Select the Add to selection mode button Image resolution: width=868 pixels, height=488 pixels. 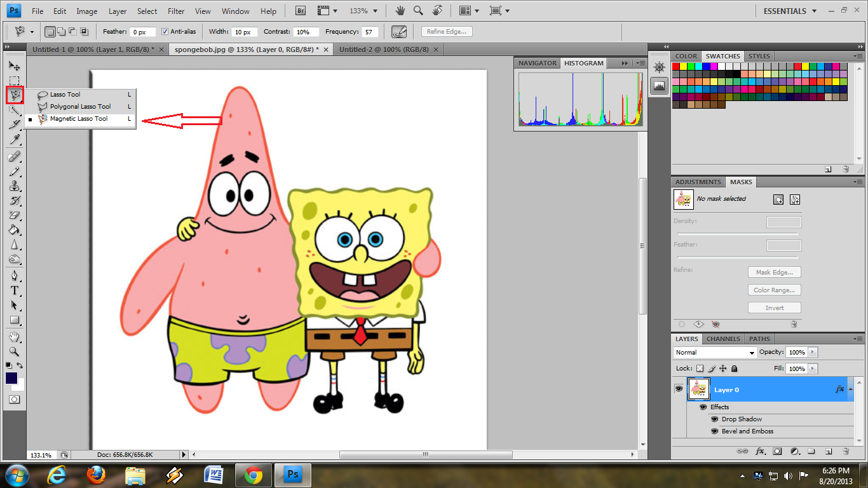[62, 31]
